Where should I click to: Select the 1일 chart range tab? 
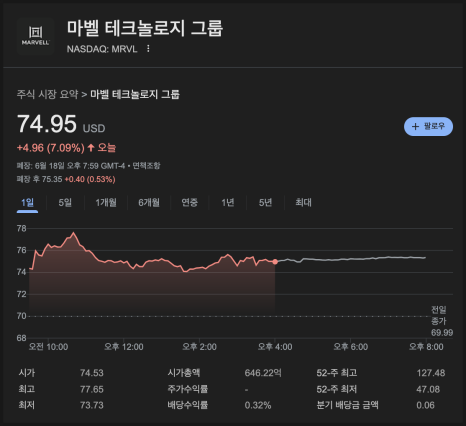click(27, 202)
